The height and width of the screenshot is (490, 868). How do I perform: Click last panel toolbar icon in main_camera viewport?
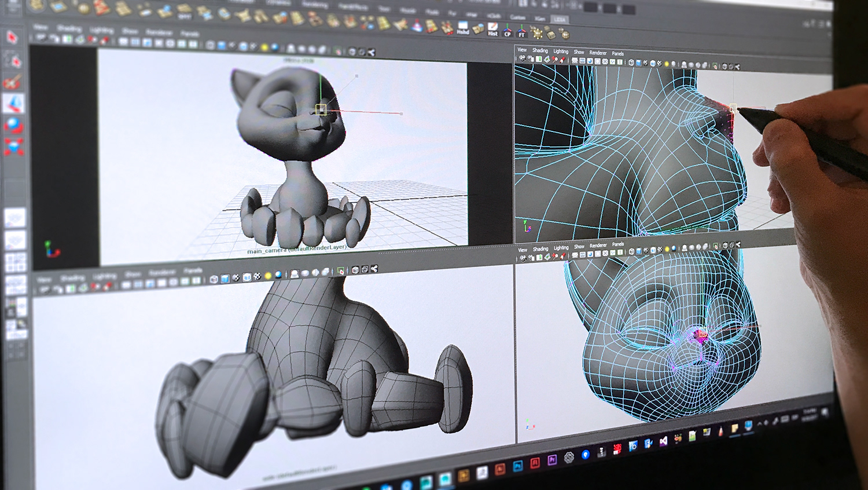372,52
